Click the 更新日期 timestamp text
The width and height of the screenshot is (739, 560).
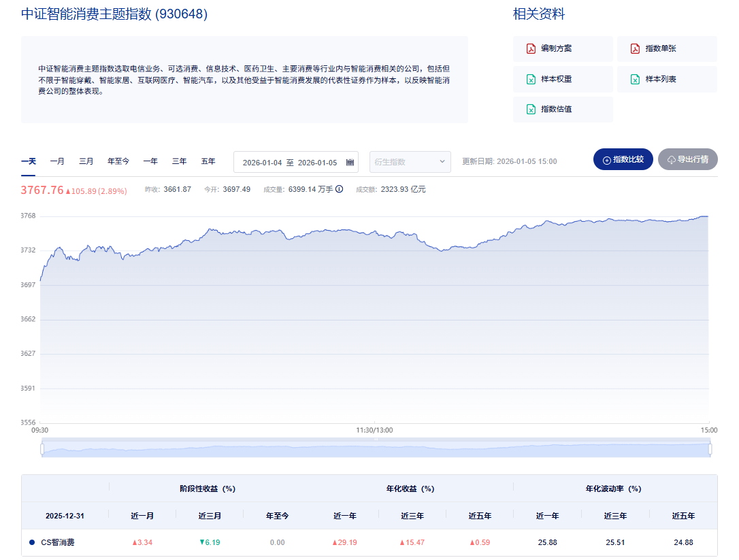click(x=510, y=161)
